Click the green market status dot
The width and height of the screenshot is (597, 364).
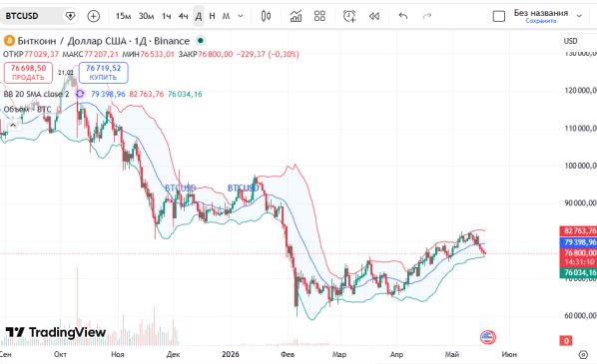pos(201,41)
